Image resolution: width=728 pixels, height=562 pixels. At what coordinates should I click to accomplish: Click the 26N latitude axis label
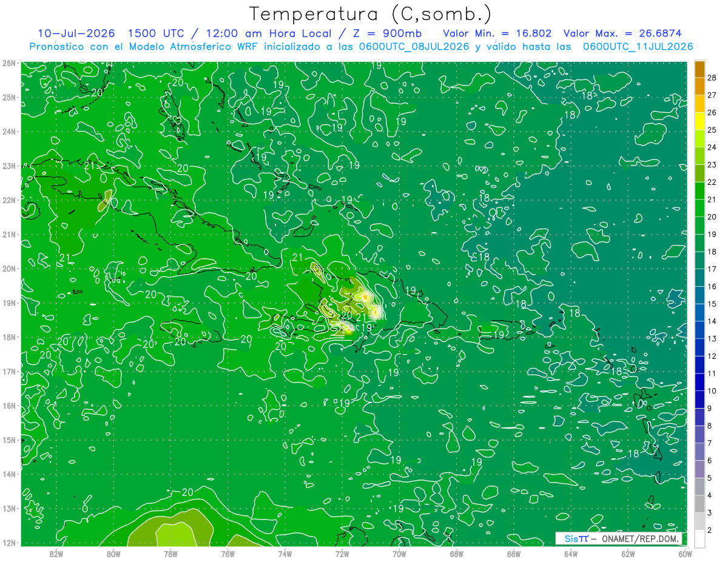(x=9, y=62)
